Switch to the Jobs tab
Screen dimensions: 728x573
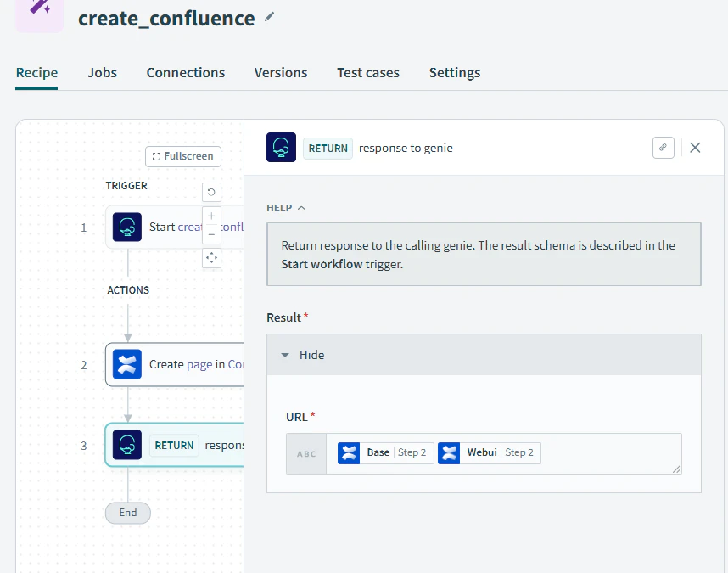pyautogui.click(x=102, y=73)
